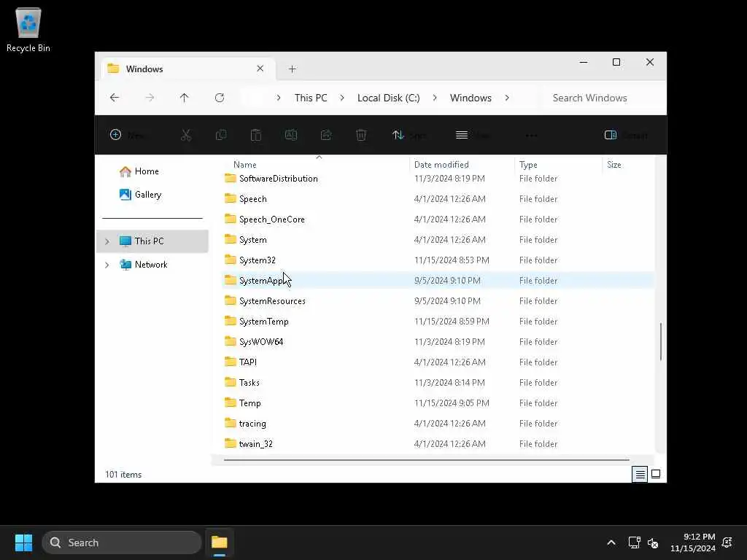This screenshot has width=747, height=560.
Task: Click the twain_32 folder icon
Action: 231,444
